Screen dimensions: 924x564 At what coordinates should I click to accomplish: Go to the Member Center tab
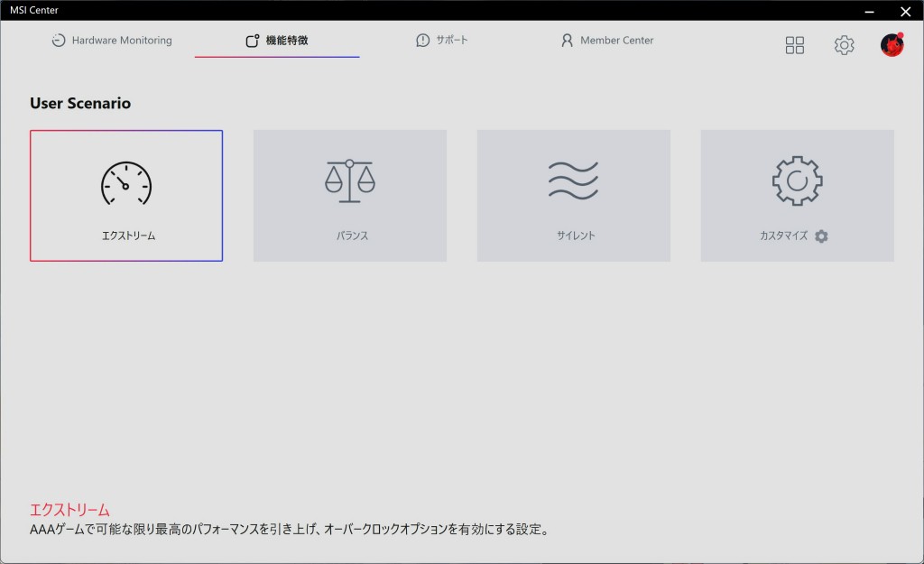[x=616, y=41]
